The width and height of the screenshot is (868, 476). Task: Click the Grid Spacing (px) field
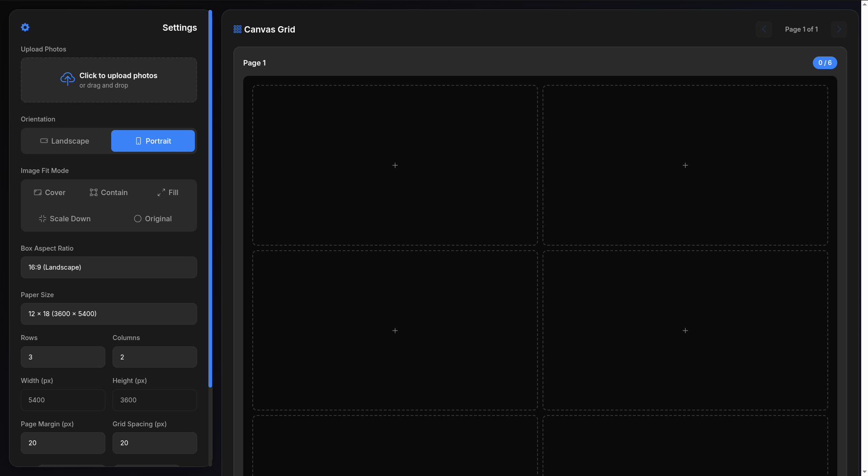155,443
